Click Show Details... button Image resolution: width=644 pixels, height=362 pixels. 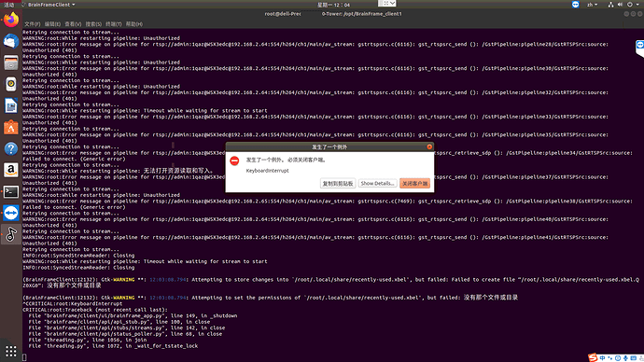click(x=377, y=184)
